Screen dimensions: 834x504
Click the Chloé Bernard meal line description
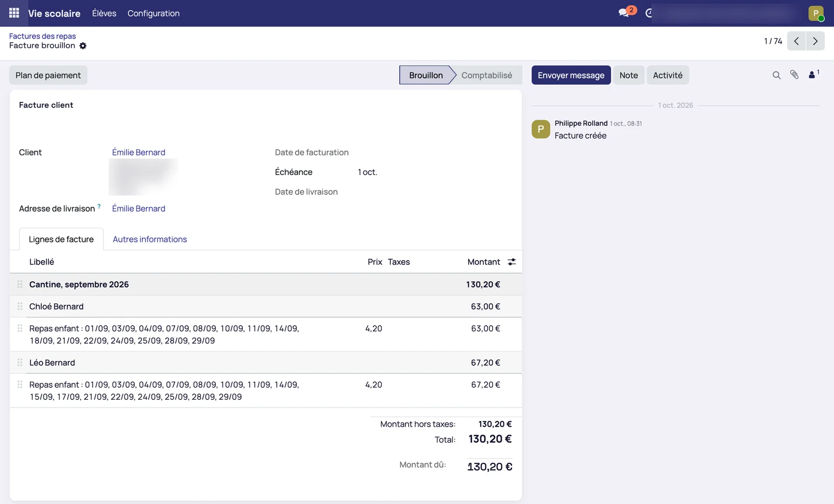(x=164, y=334)
